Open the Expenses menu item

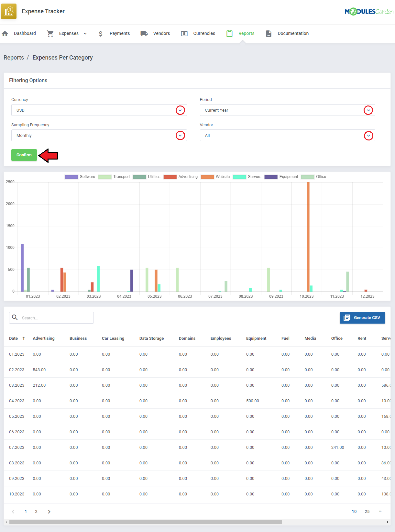tap(69, 33)
